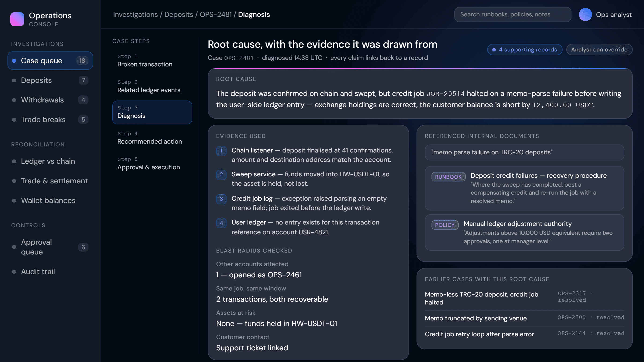
Task: Open evidence reference number 2
Action: pyautogui.click(x=221, y=175)
